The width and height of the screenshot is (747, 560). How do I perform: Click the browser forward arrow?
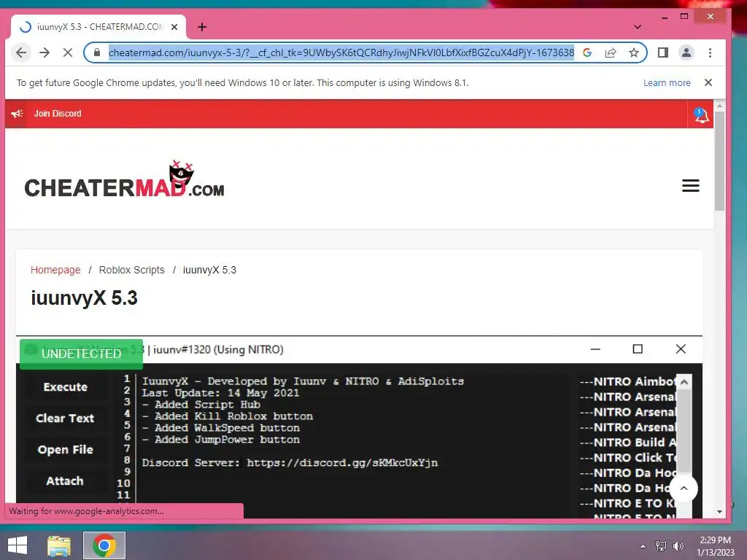pyautogui.click(x=44, y=52)
